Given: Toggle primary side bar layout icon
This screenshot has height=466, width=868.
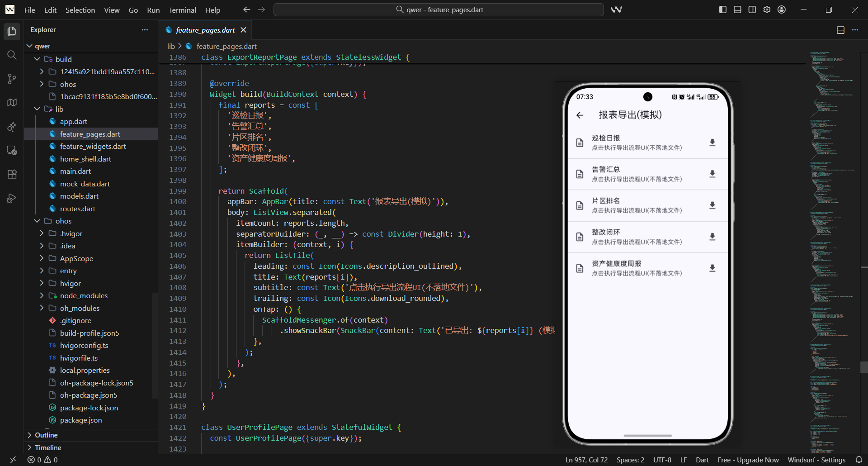Looking at the screenshot, I should point(722,10).
